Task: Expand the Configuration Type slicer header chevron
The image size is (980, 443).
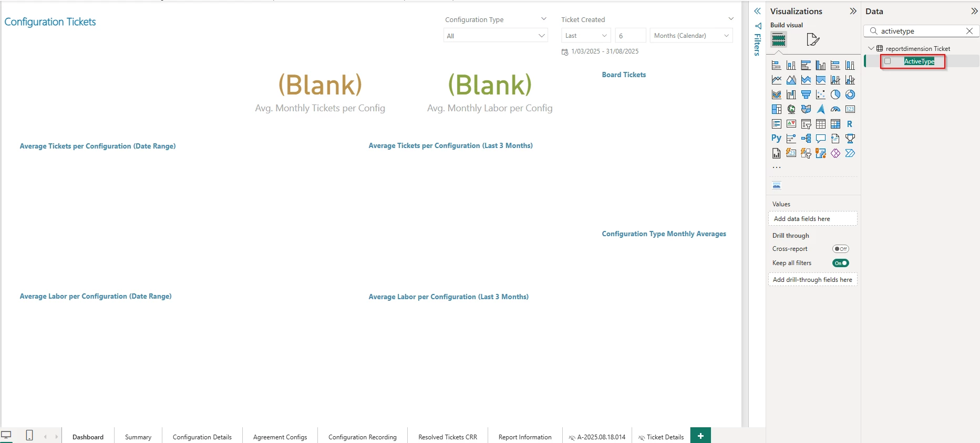Action: [x=544, y=19]
